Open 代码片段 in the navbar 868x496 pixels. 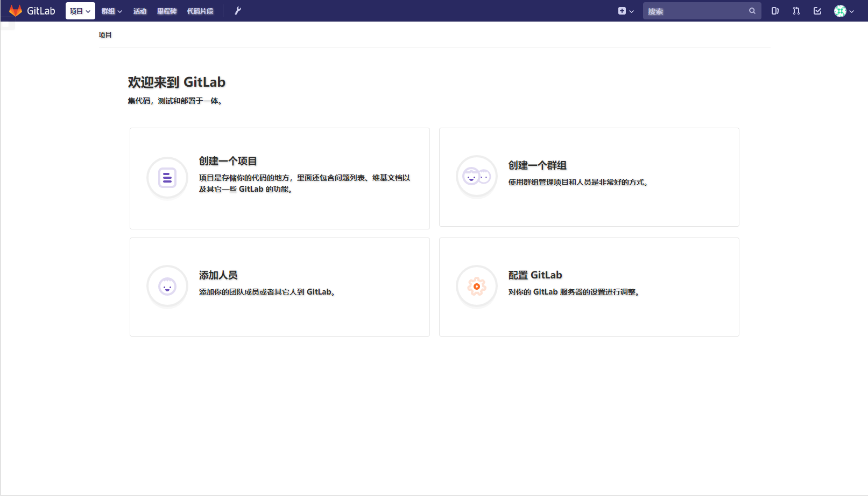click(200, 11)
